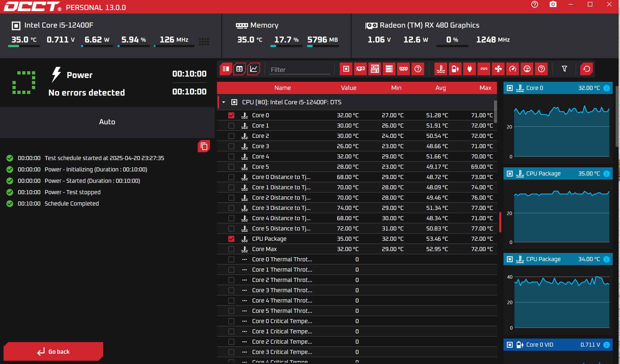
Task: Click the Auto mode bar
Action: coord(107,122)
